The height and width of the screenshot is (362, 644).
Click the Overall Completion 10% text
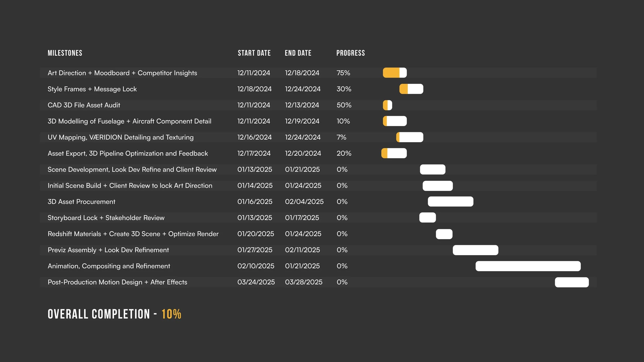[171, 314]
